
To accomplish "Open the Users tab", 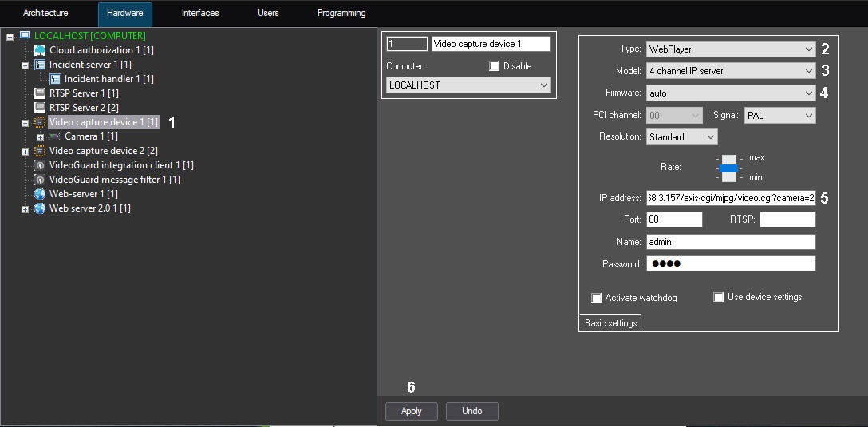I will point(268,13).
